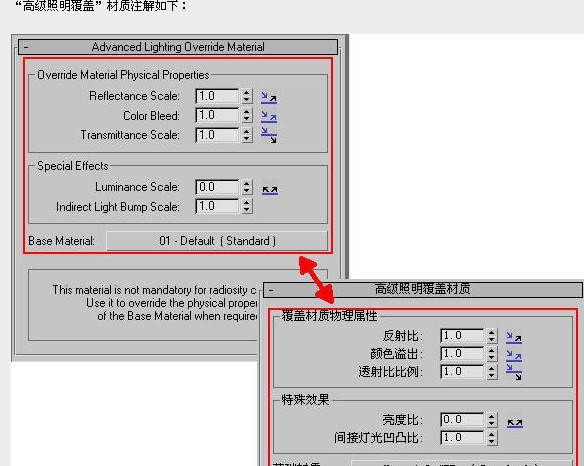This screenshot has width=584, height=466.
Task: Click the 亮度比 value field
Action: 462,419
